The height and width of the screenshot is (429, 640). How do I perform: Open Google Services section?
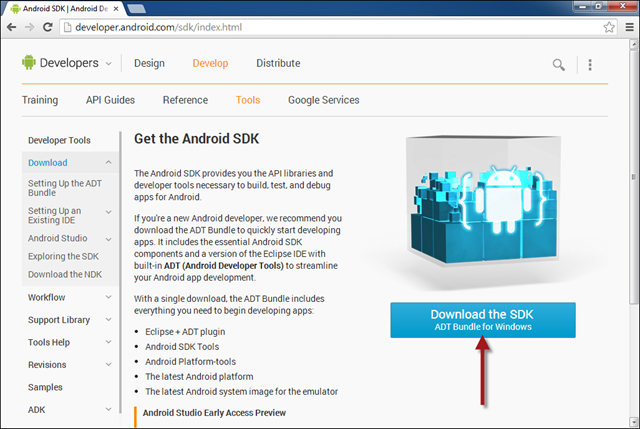point(324,100)
